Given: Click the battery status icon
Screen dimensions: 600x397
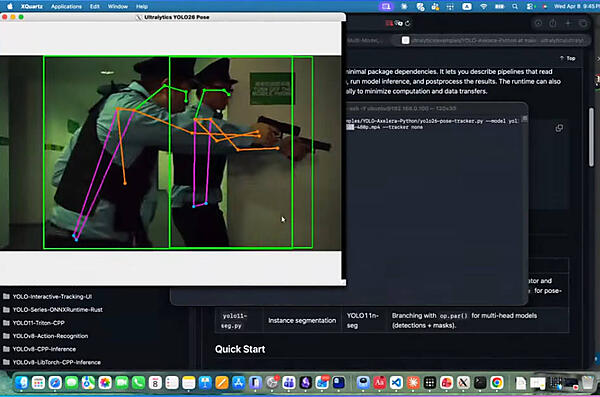Looking at the screenshot, I should click(499, 7).
